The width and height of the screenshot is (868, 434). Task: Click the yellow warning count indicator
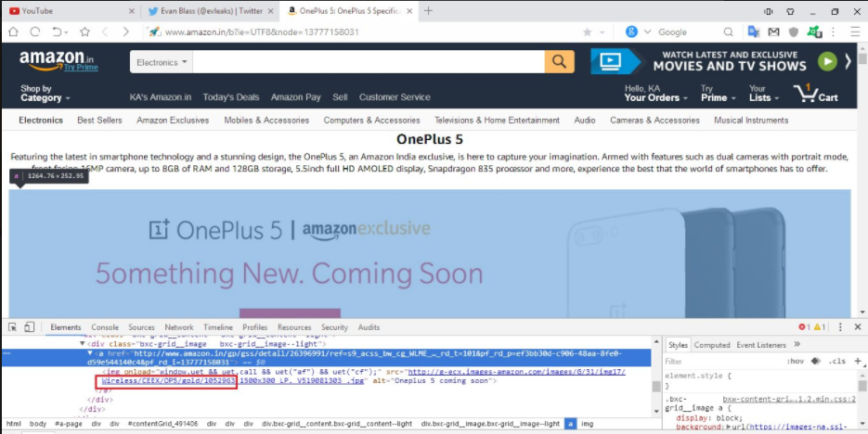(820, 326)
